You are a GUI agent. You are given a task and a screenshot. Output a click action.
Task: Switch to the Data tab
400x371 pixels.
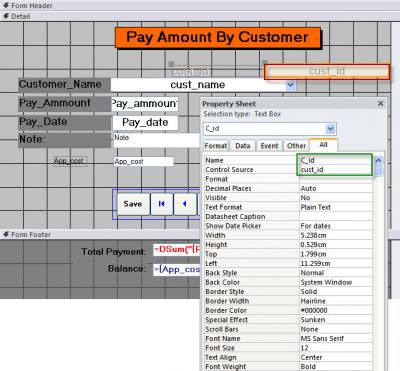(x=243, y=146)
